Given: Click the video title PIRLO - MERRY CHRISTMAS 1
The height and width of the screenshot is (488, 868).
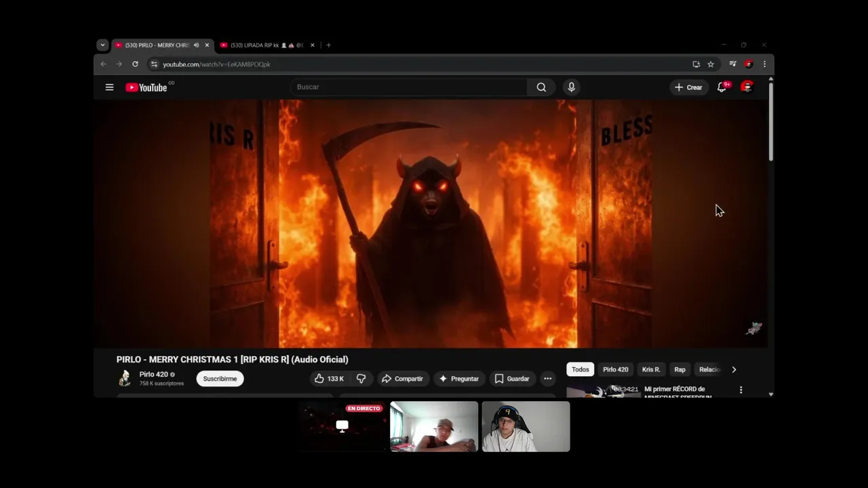Looking at the screenshot, I should 232,359.
